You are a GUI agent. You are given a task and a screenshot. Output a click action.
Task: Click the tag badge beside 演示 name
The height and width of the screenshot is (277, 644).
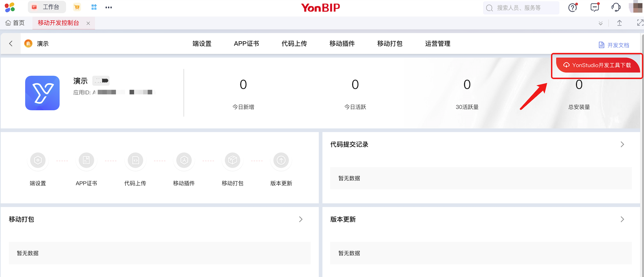[x=101, y=81]
